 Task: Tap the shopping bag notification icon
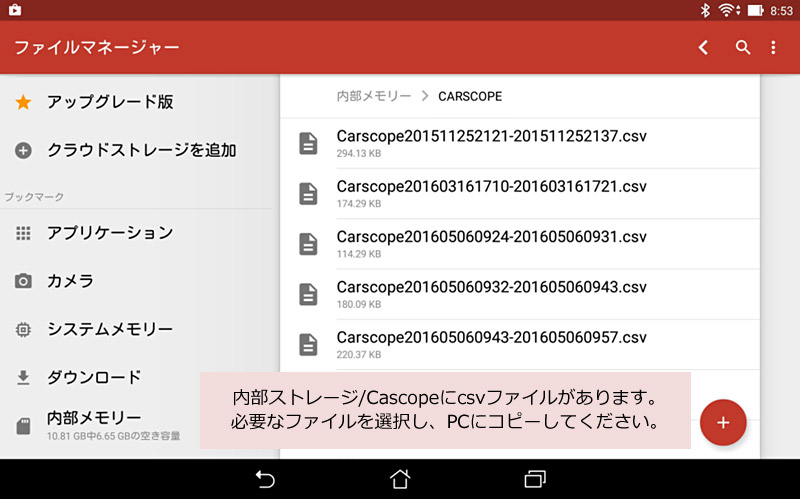pos(15,10)
